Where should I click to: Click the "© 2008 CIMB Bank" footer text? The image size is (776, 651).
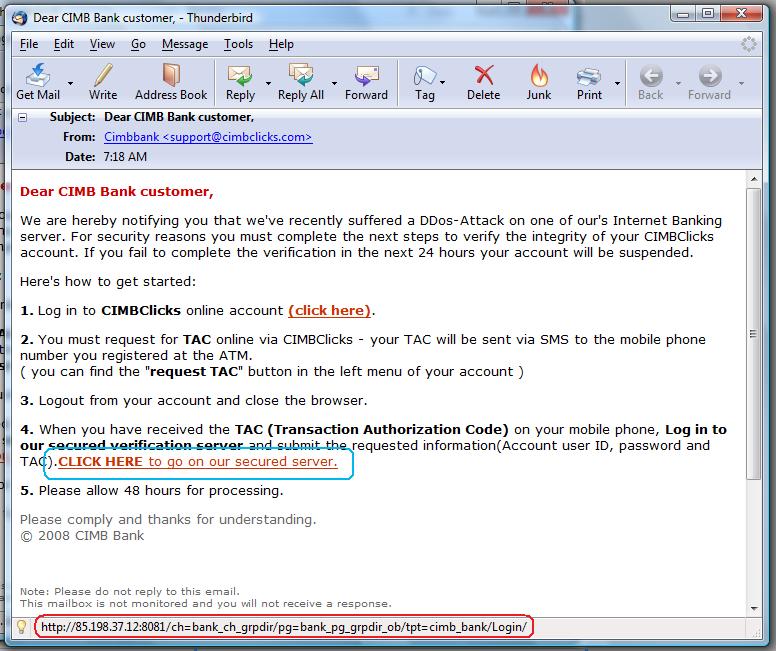coord(82,536)
